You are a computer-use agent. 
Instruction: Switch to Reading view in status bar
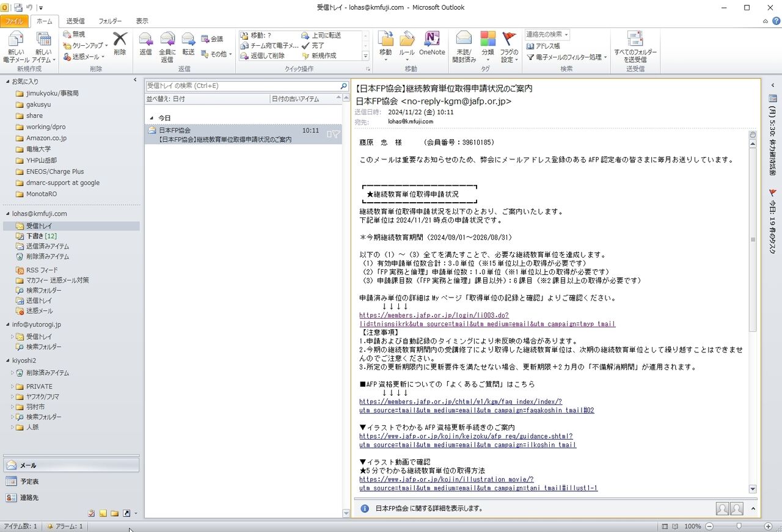pos(676,527)
